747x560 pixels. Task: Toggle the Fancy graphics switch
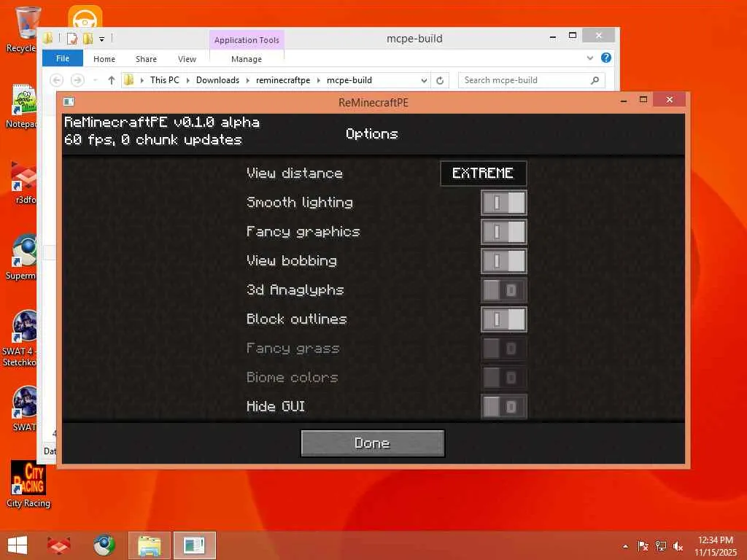tap(503, 232)
